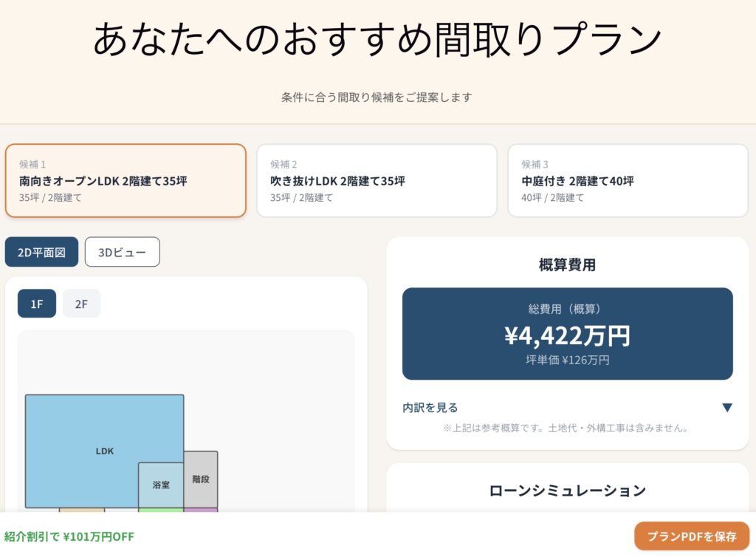This screenshot has height=557, width=756.
Task: Expand the 内訳を見る cost breakdown
Action: point(568,408)
